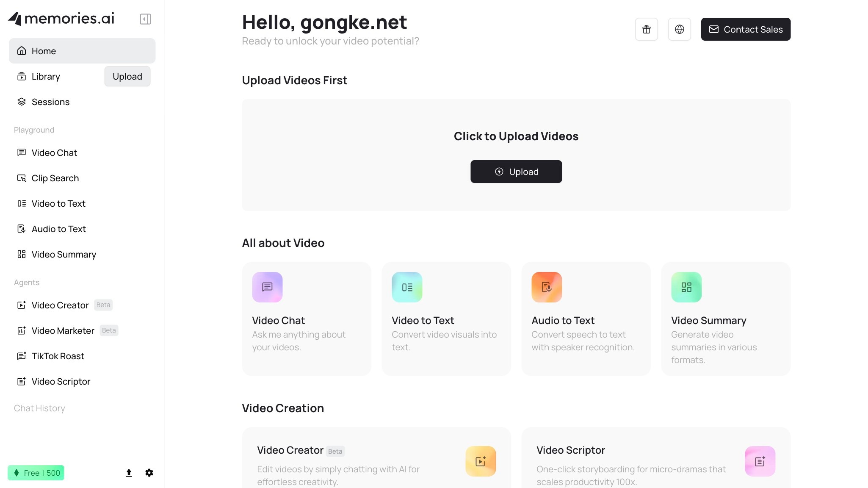Select TikTok Roast agent
The image size is (868, 488).
click(x=58, y=356)
